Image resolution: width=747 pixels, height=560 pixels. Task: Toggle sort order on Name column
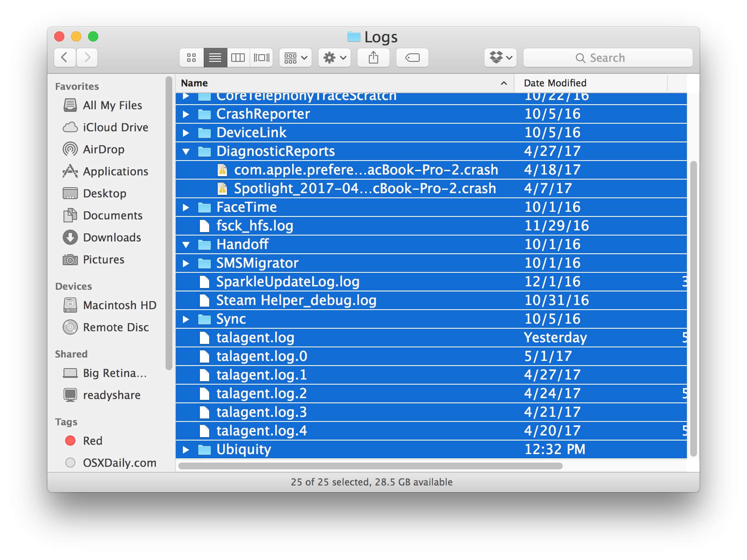[194, 83]
